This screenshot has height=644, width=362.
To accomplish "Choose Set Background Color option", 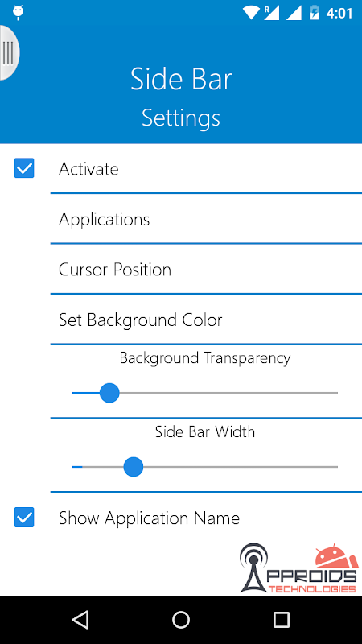I will (x=206, y=320).
